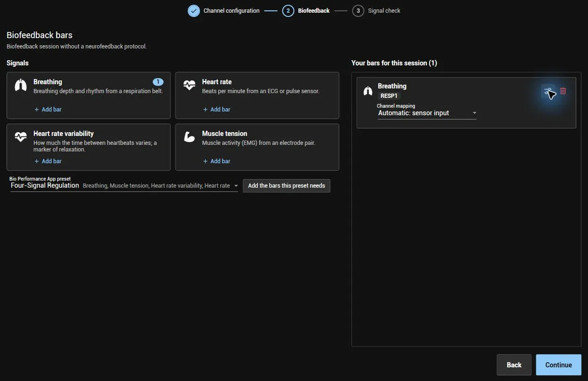Click the step 2 circle icon for Biofeedback
This screenshot has height=381, width=588.
pyautogui.click(x=288, y=11)
